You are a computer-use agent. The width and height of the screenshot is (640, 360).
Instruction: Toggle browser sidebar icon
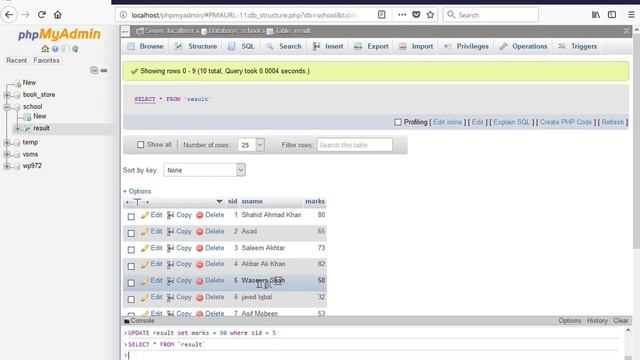coord(612,15)
